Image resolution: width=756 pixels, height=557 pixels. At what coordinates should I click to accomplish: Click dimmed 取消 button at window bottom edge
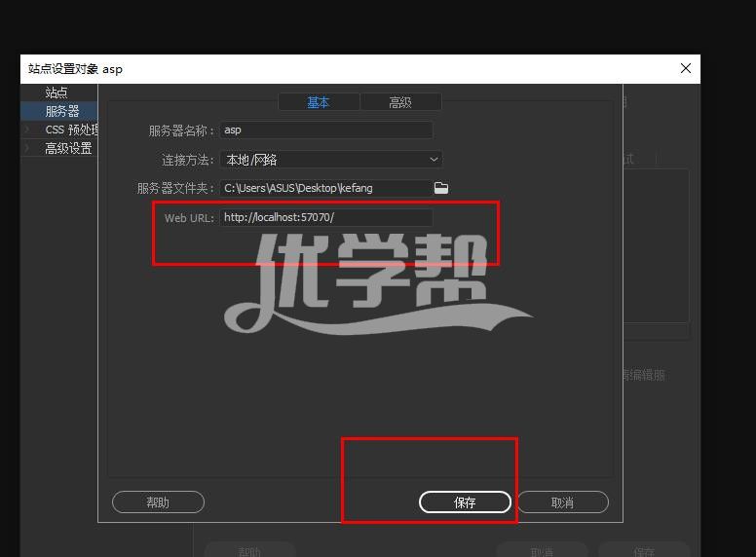tap(542, 551)
